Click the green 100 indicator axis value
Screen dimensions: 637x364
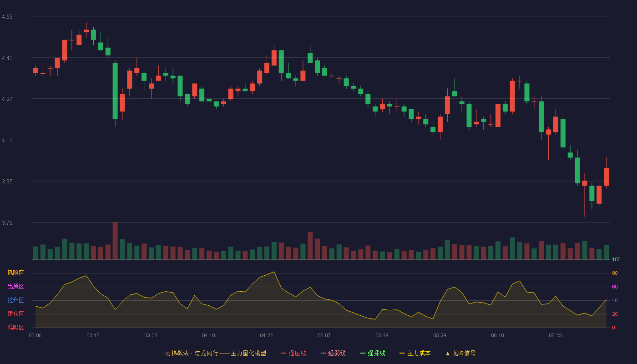pos(616,260)
